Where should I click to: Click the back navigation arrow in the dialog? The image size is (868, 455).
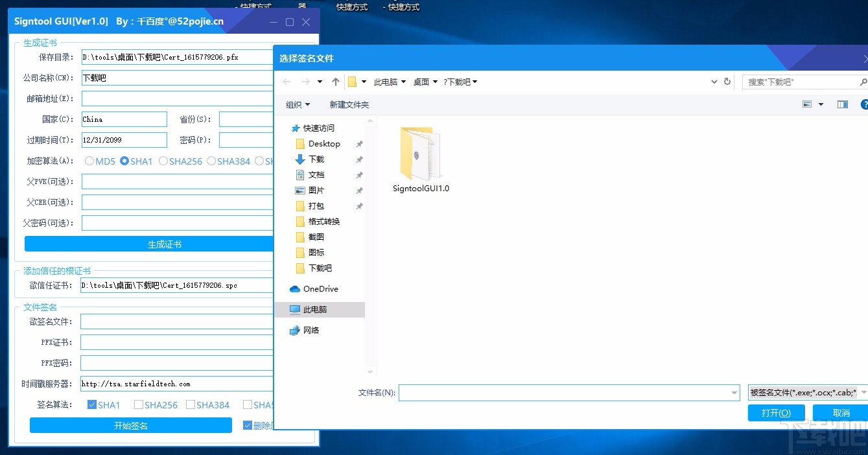[286, 82]
